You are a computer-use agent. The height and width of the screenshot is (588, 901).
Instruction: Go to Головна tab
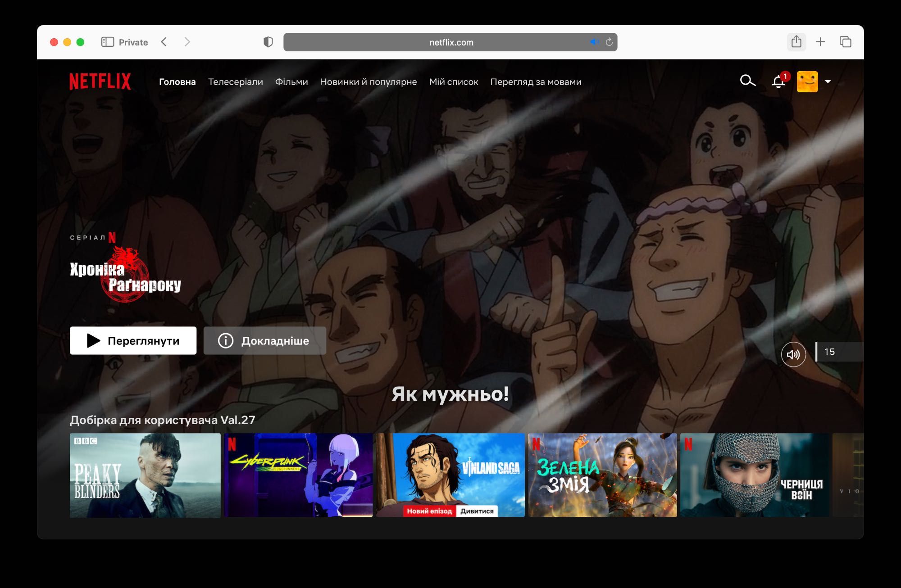pyautogui.click(x=177, y=82)
